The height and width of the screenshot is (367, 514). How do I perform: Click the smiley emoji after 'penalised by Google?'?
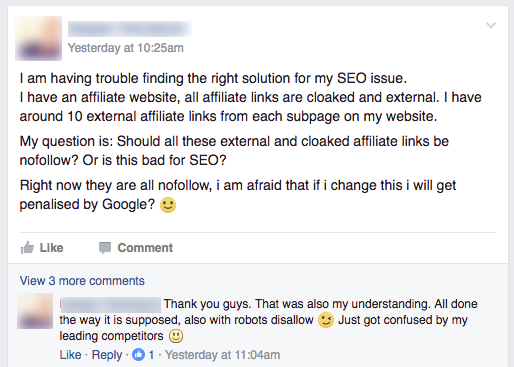tap(168, 205)
